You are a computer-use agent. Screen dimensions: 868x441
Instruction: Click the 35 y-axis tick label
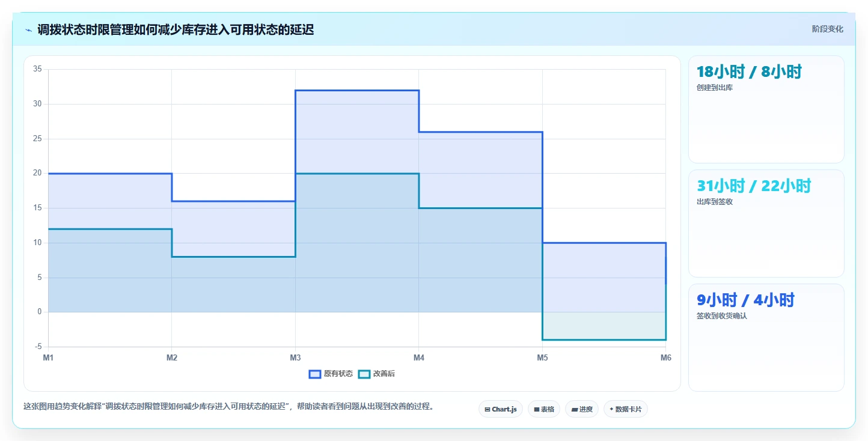click(37, 69)
